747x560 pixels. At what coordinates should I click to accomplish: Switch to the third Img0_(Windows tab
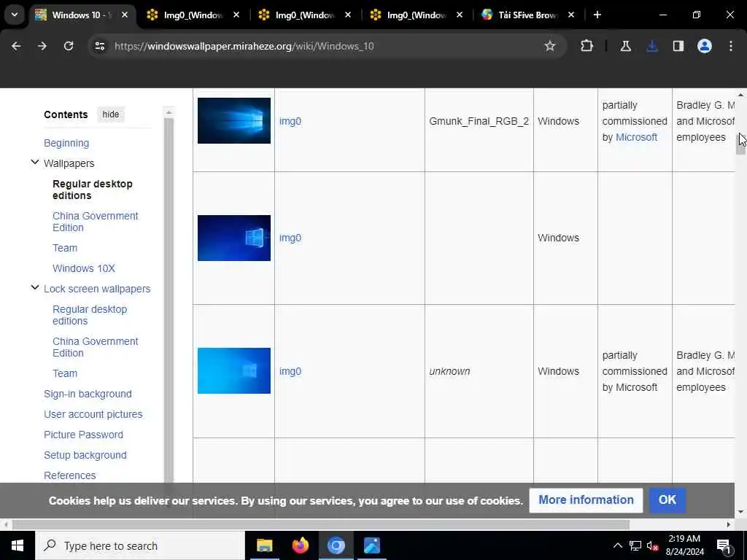click(x=417, y=15)
